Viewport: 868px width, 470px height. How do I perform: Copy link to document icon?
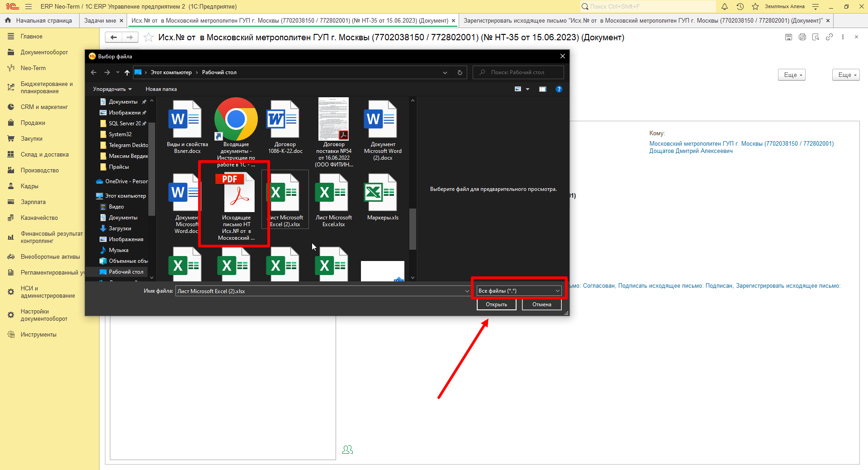pyautogui.click(x=829, y=37)
